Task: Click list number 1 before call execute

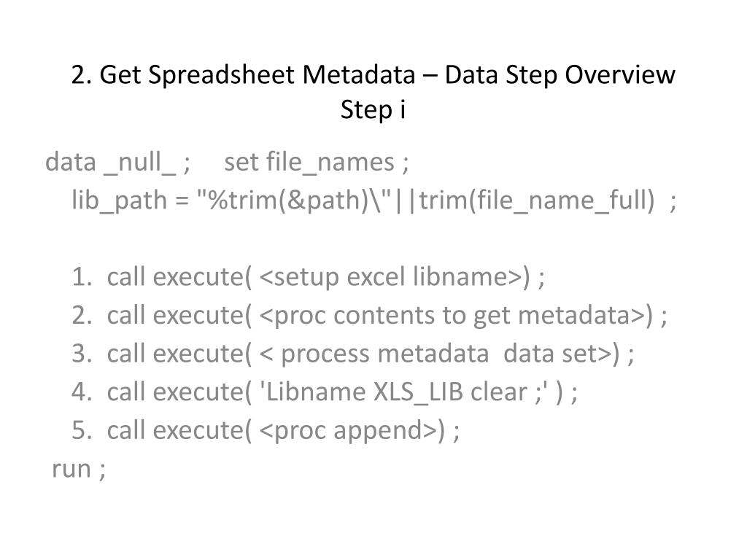Action: coord(80,277)
